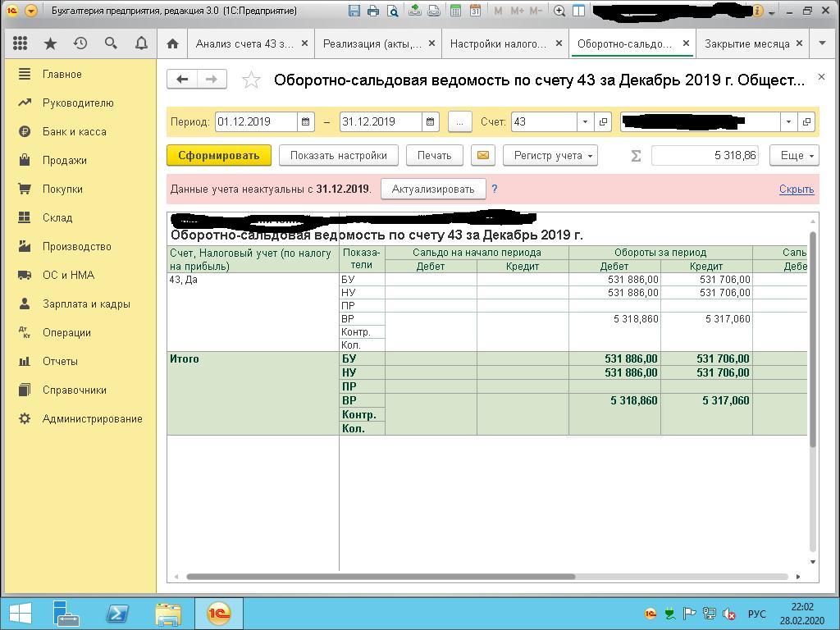
Task: Click the search magnifier in top panel
Action: 111,43
